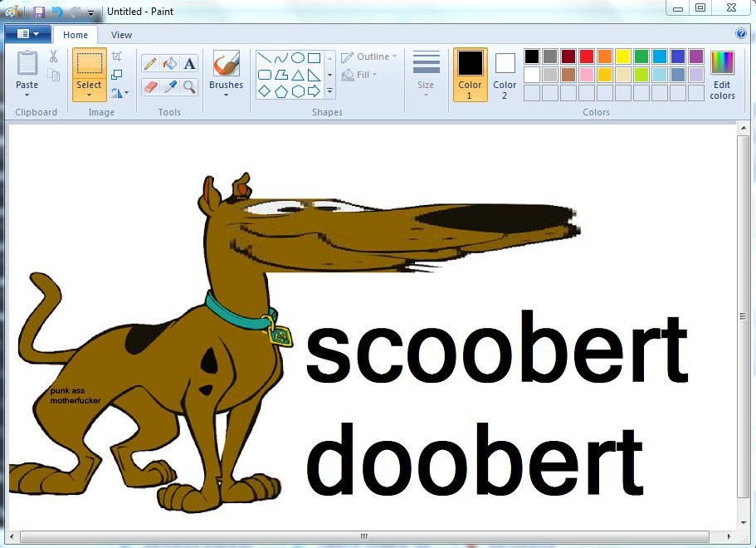756x548 pixels.
Task: Pick the yellow color swatch
Action: [623, 56]
